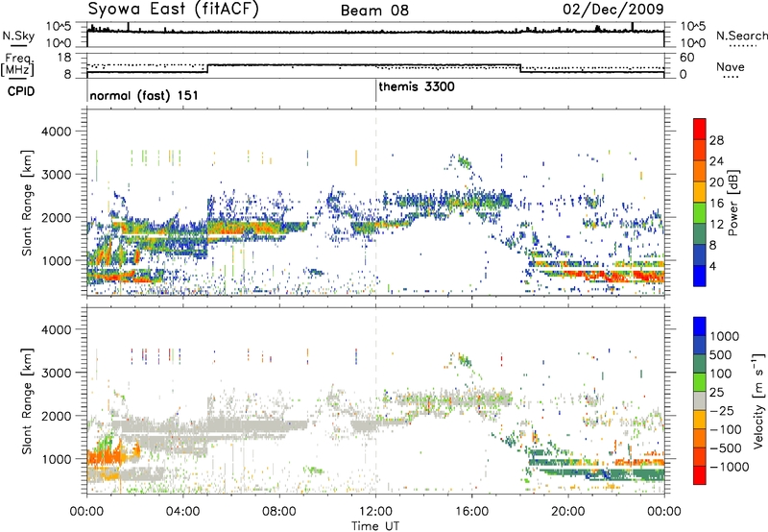
Task: Click the 'Time UT' axis title
Action: point(375,526)
